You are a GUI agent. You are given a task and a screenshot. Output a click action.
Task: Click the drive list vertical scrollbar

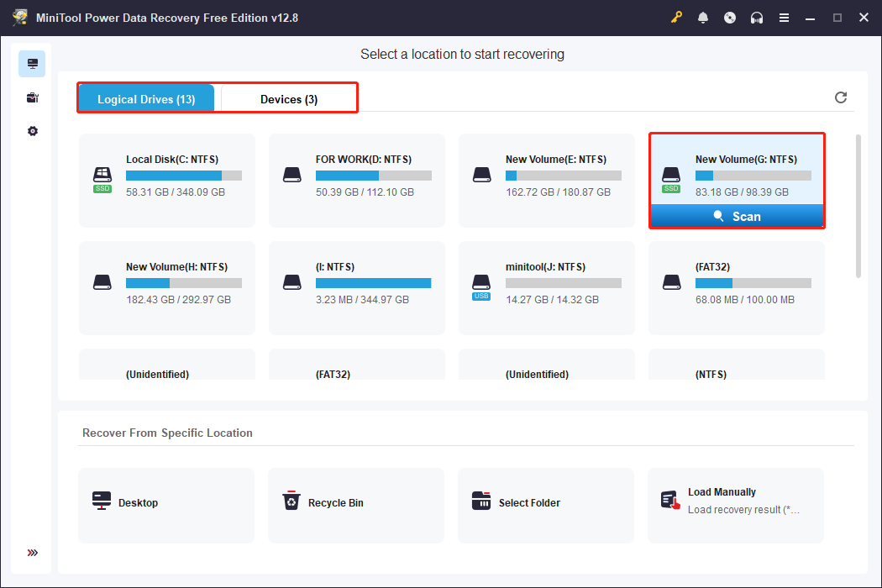tap(858, 206)
